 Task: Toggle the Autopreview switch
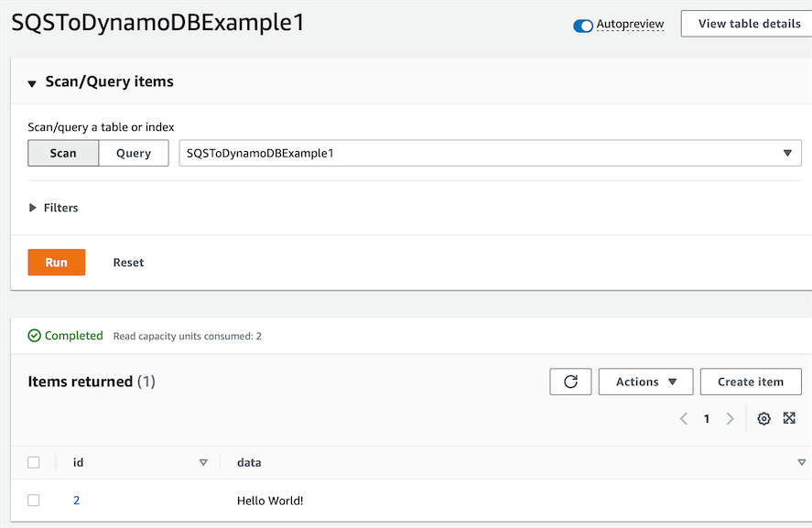tap(583, 26)
